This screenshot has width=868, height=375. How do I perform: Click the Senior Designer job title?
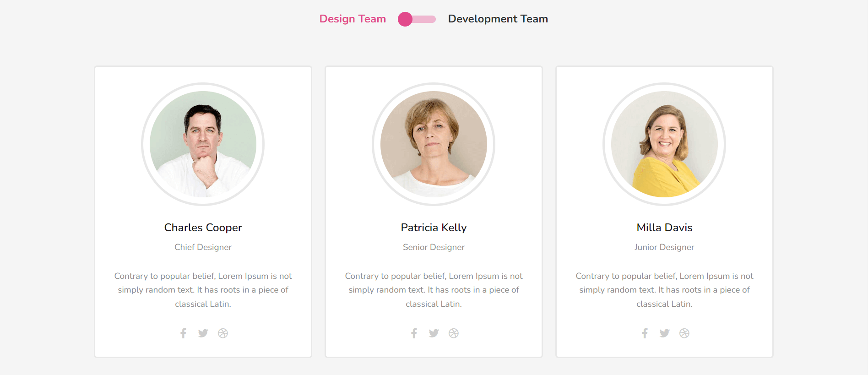pos(434,247)
